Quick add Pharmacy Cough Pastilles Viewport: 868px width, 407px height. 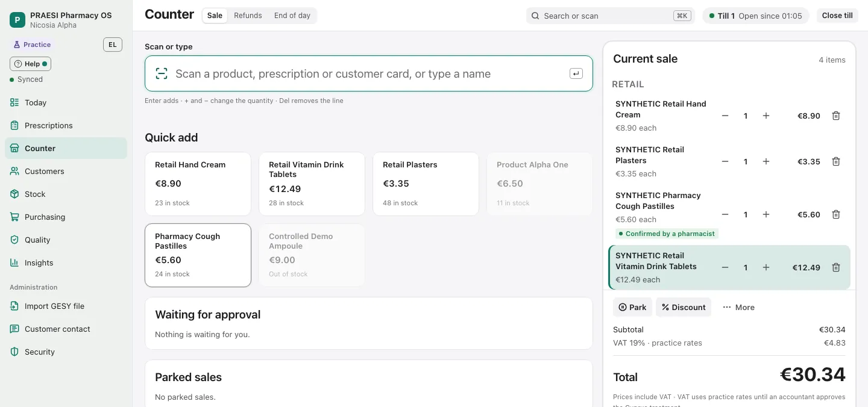pyautogui.click(x=198, y=255)
